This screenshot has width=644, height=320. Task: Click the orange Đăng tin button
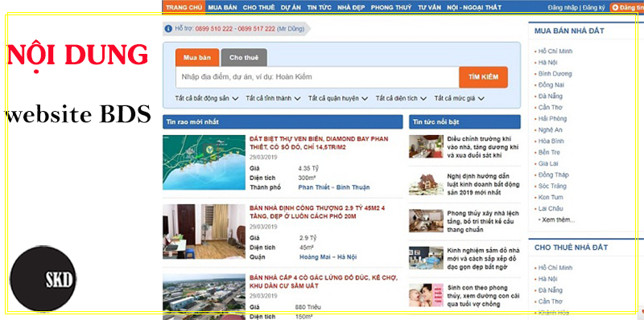tap(627, 8)
